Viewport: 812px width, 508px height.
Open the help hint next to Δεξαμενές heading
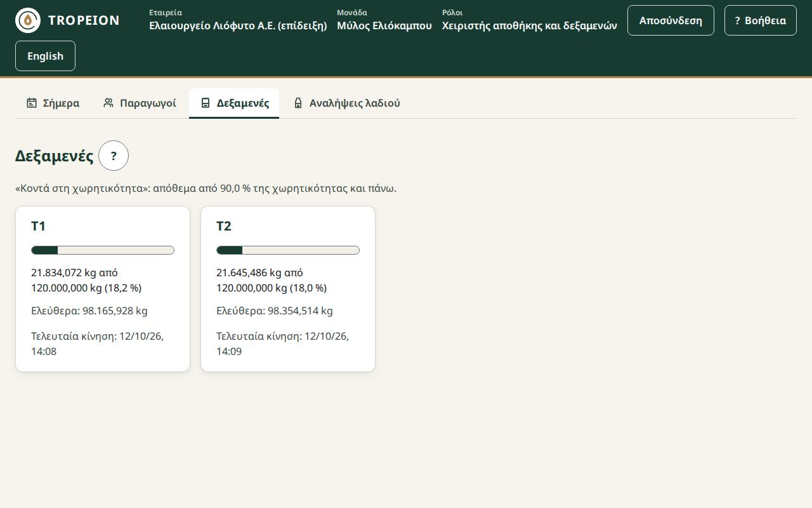coord(114,156)
